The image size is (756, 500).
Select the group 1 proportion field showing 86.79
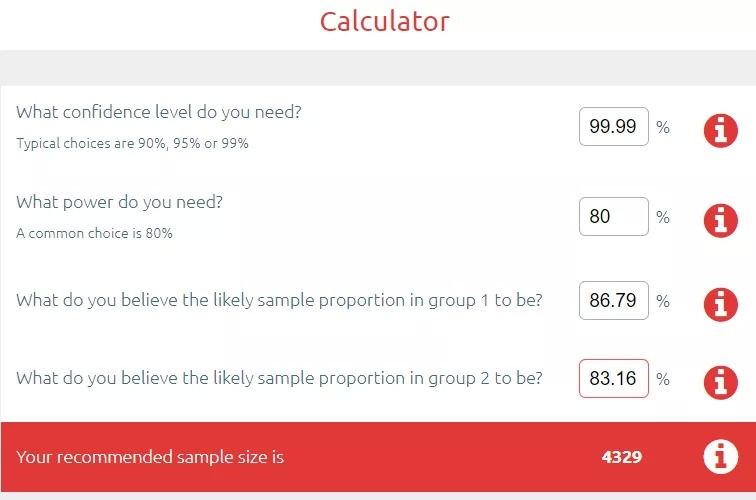pos(613,300)
